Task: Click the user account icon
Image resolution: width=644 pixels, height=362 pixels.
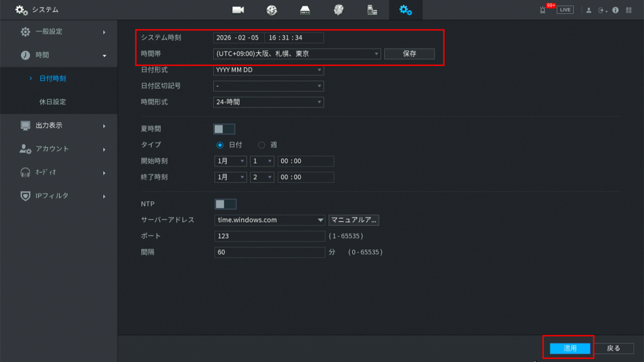Action: (x=588, y=9)
